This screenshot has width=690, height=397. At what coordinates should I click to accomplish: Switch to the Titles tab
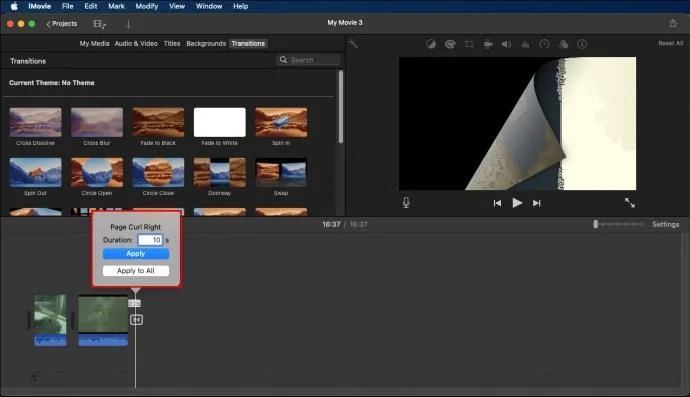(x=172, y=44)
